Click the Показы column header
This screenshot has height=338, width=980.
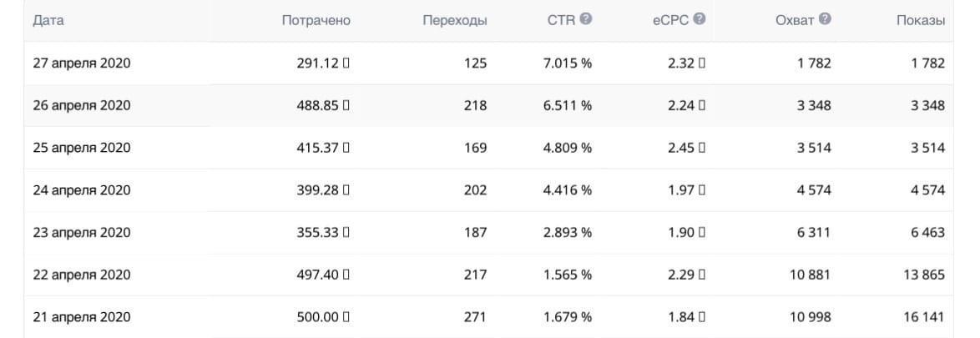click(921, 20)
